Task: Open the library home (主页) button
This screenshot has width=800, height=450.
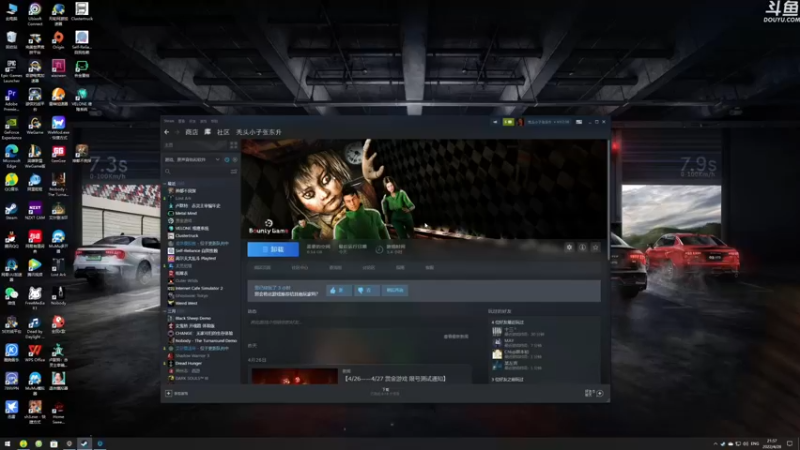Action: pyautogui.click(x=195, y=145)
